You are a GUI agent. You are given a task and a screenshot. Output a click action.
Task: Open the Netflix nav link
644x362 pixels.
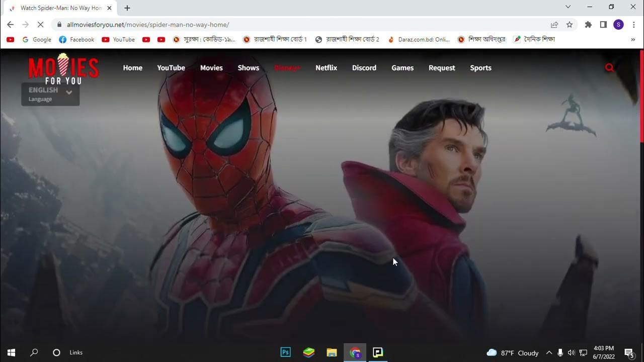(x=327, y=68)
